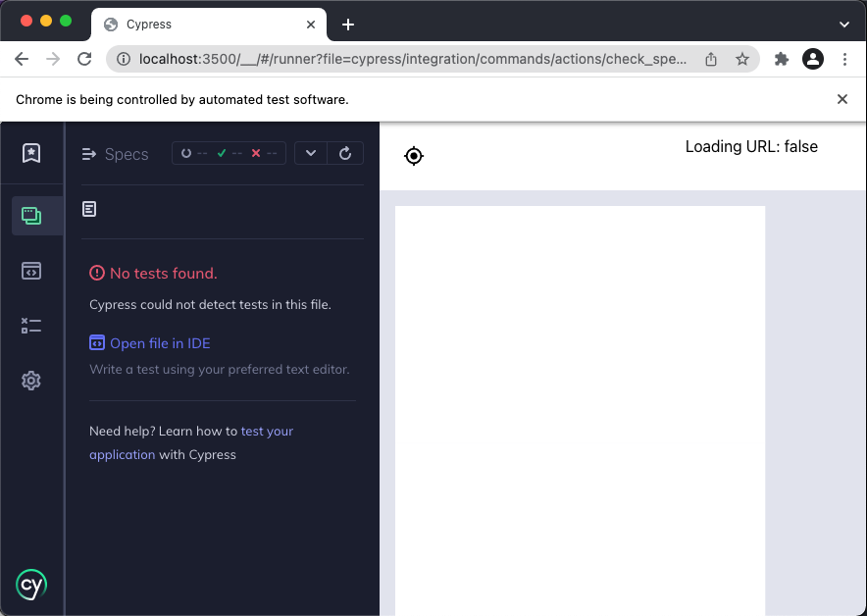Click the code icon beside Open file in IDE
Screen dimensions: 867x616
tap(97, 343)
